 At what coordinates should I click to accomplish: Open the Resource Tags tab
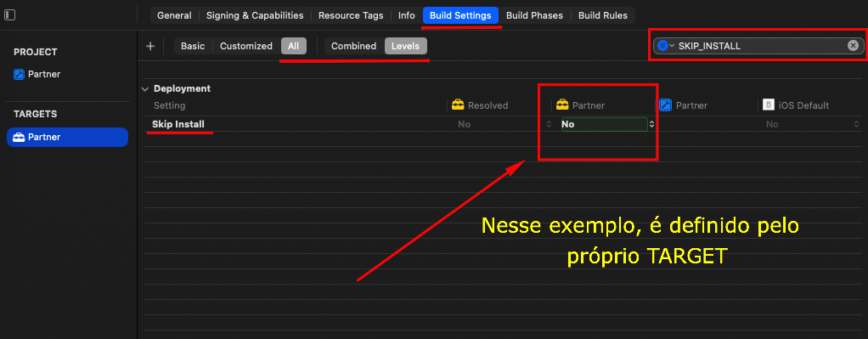tap(351, 15)
